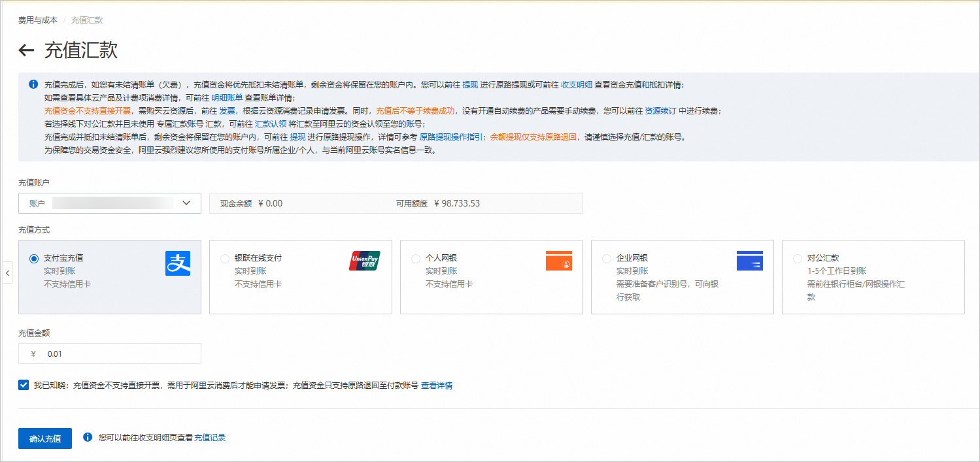
Task: Click info icon next to 确认充值 button
Action: coord(88,437)
